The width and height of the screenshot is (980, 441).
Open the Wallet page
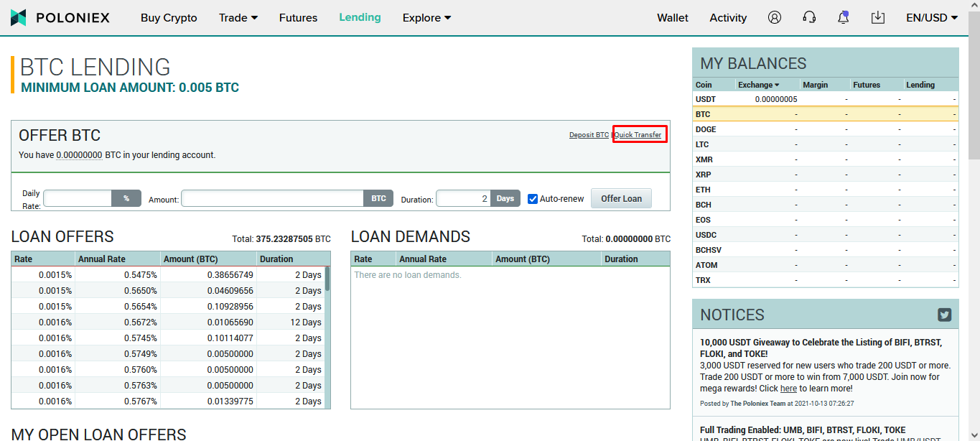(673, 18)
